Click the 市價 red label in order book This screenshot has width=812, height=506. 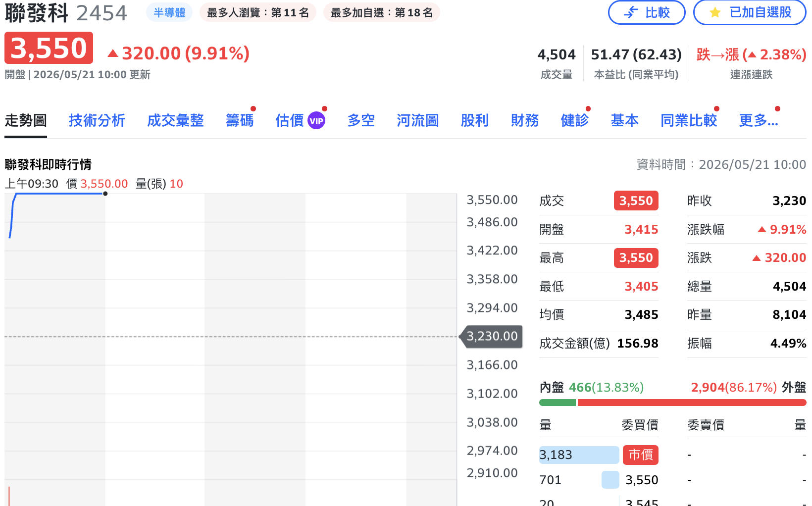641,455
